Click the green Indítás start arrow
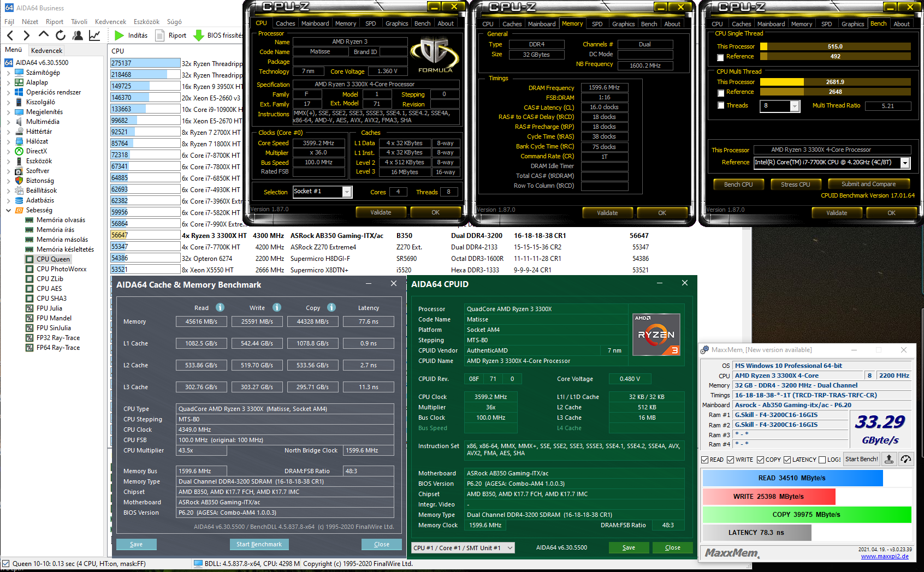This screenshot has width=924, height=572. pos(120,35)
